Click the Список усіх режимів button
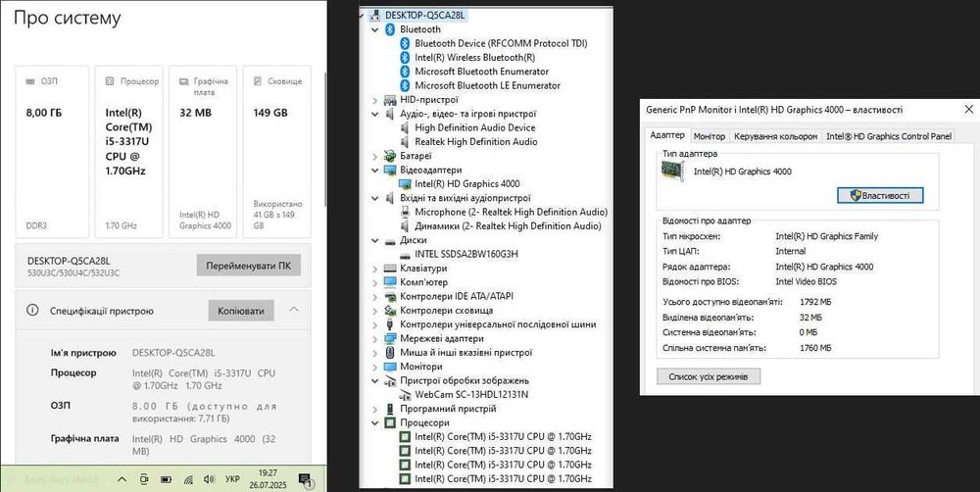The image size is (980, 492). pos(709,377)
